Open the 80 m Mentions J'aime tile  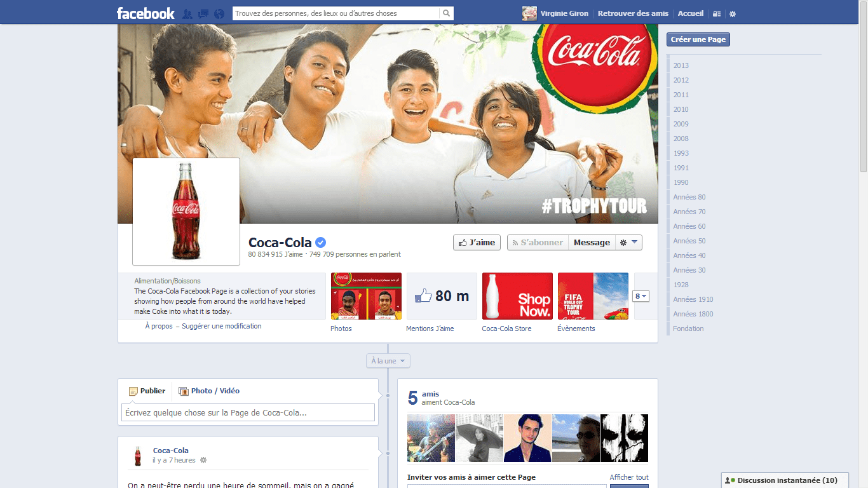coord(442,296)
